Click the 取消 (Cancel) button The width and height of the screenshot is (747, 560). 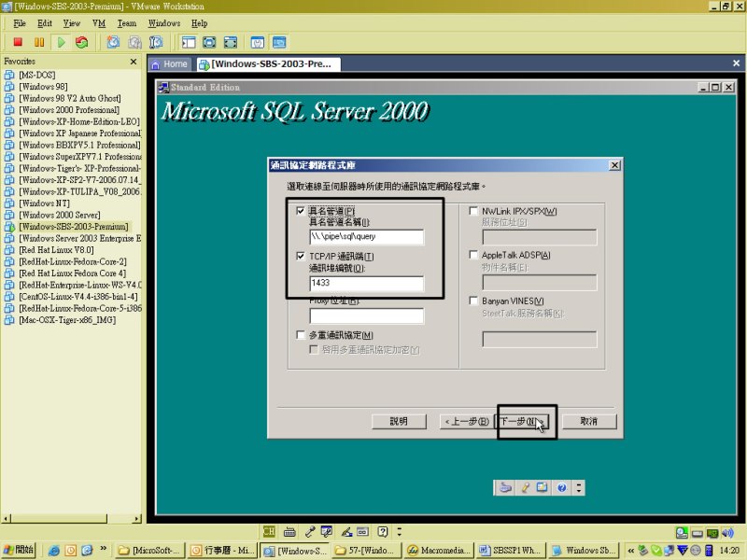coord(589,422)
